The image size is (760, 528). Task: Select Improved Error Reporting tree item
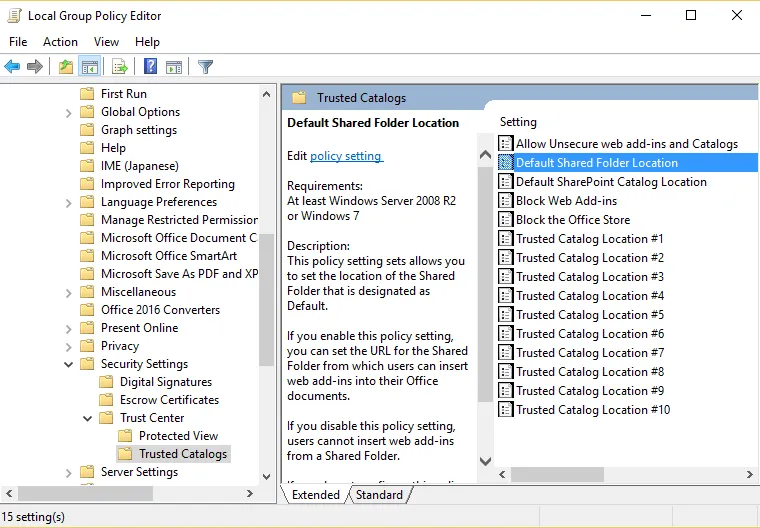pyautogui.click(x=168, y=184)
